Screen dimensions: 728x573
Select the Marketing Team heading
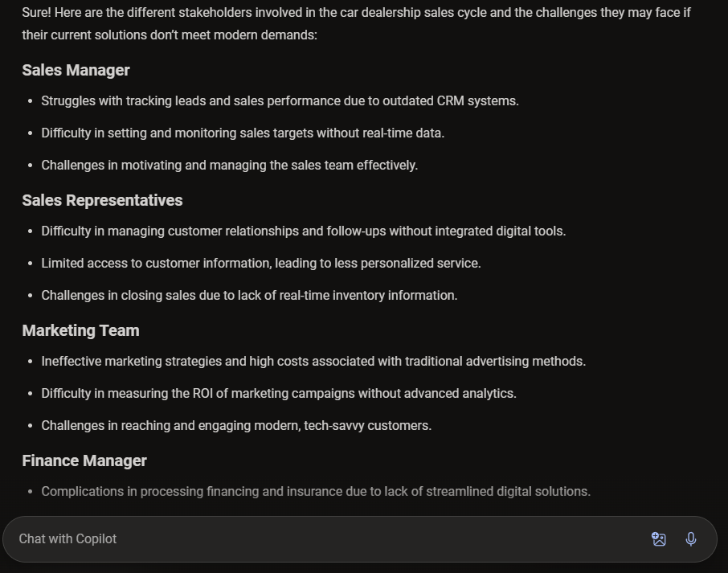tap(80, 330)
